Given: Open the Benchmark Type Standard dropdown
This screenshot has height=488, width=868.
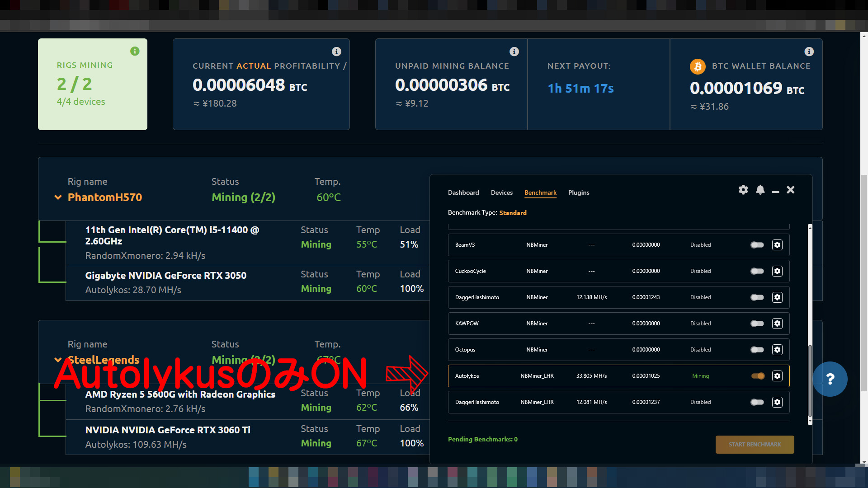Looking at the screenshot, I should click(x=513, y=213).
